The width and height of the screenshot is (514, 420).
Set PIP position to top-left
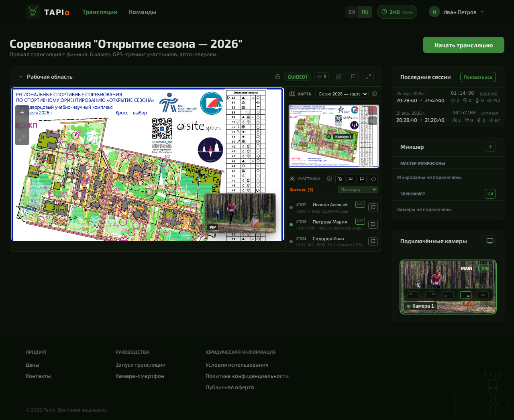(413, 295)
